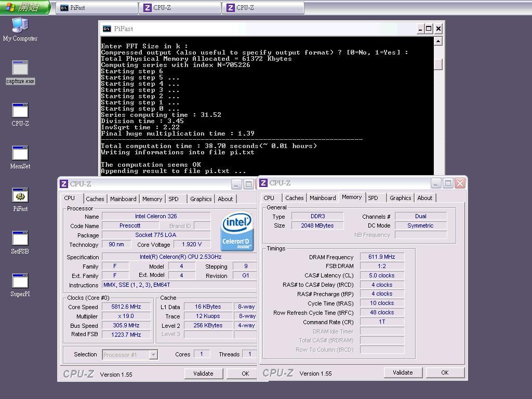Click OK in right CPU-Z window

coord(445,373)
